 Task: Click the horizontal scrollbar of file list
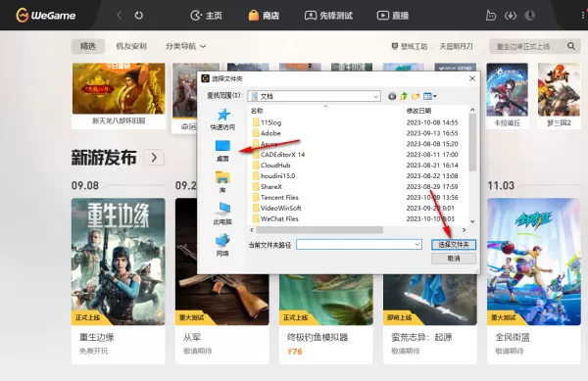(319, 229)
